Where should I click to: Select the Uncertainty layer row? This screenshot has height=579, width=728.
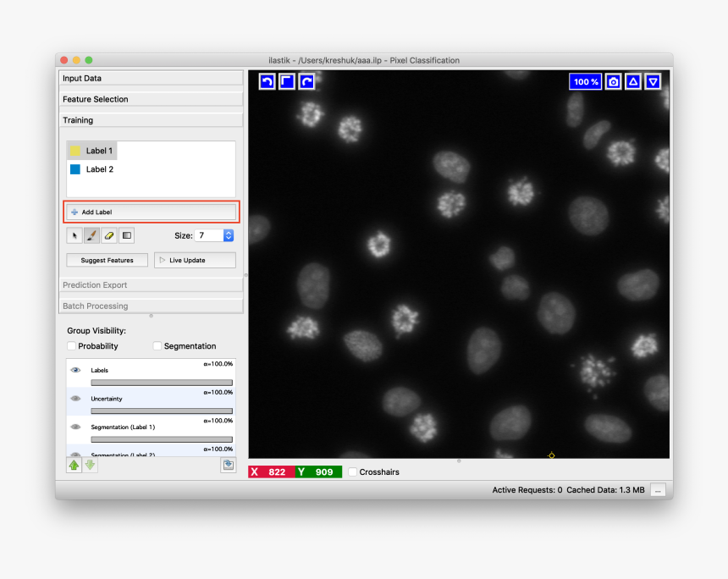[152, 401]
